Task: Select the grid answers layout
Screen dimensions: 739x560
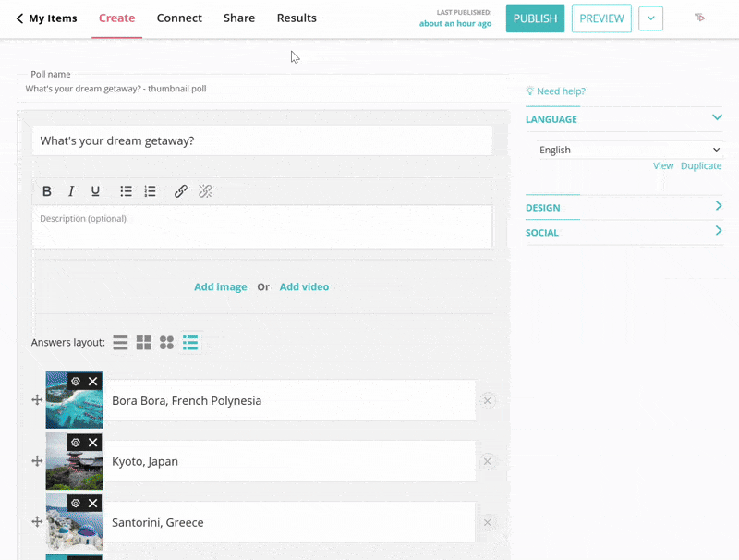Action: point(143,343)
